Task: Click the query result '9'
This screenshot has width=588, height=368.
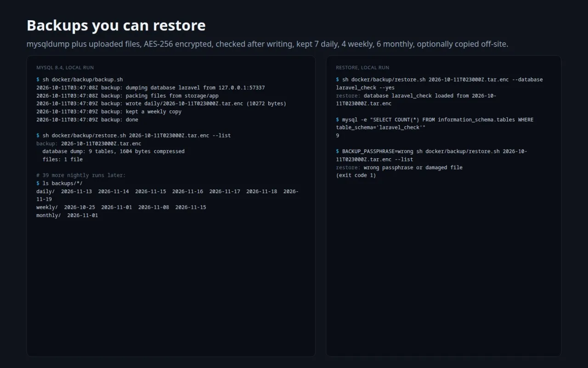Action: (338, 135)
